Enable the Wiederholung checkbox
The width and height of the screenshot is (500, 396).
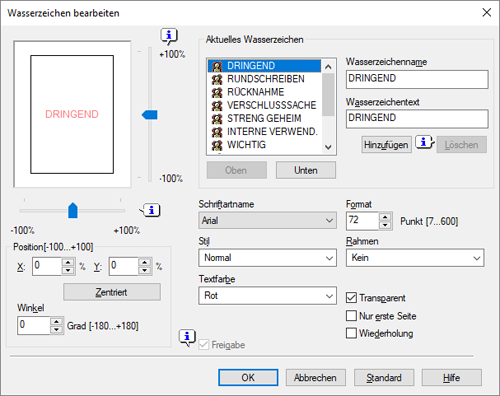click(351, 333)
